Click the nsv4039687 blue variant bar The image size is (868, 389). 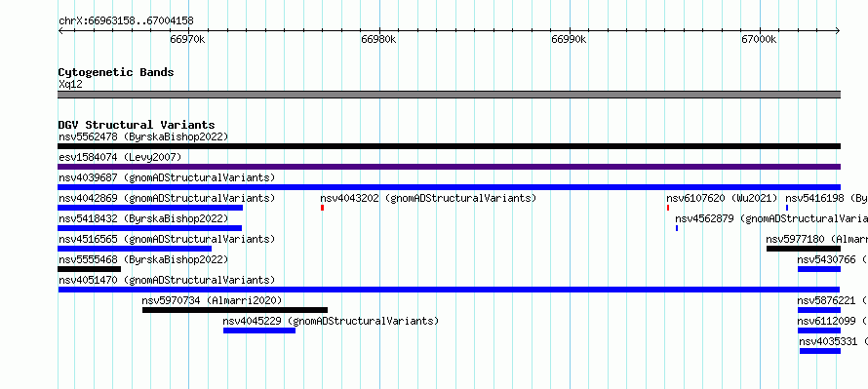pyautogui.click(x=449, y=187)
